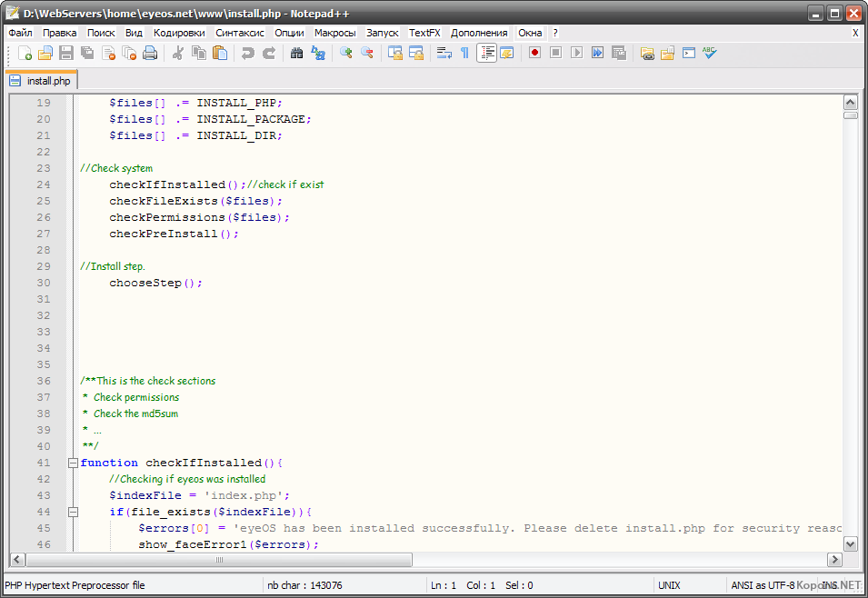Open the ? help menu
868x598 pixels.
tap(555, 33)
